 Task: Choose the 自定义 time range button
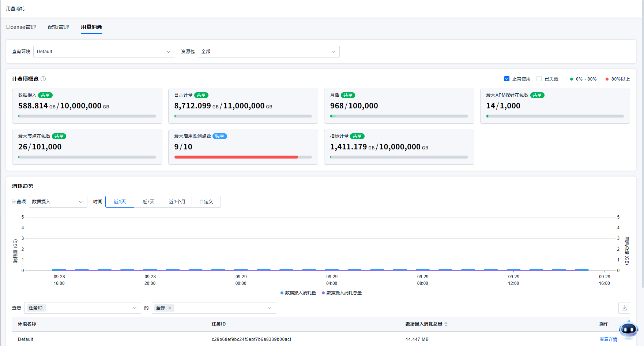[x=206, y=202]
